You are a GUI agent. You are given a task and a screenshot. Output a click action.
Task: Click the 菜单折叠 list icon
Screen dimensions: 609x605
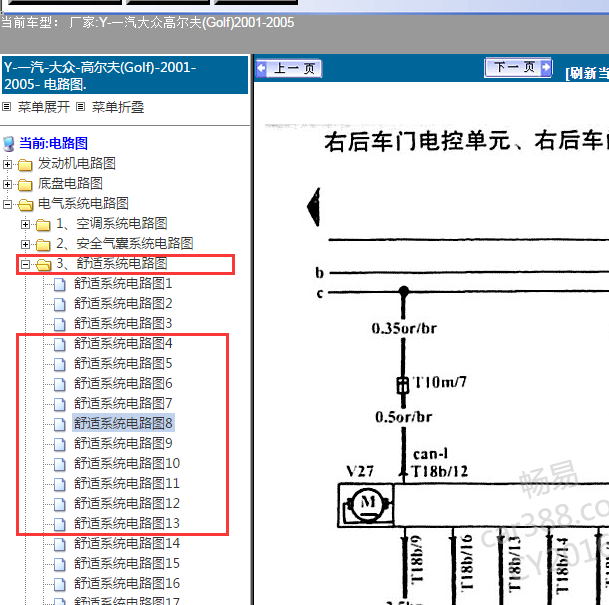[80, 106]
